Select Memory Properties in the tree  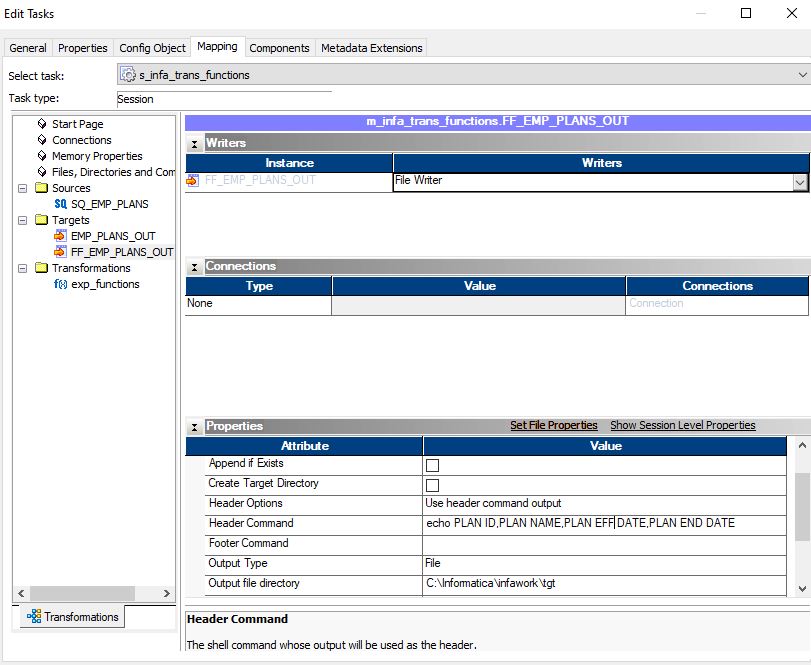(x=97, y=156)
